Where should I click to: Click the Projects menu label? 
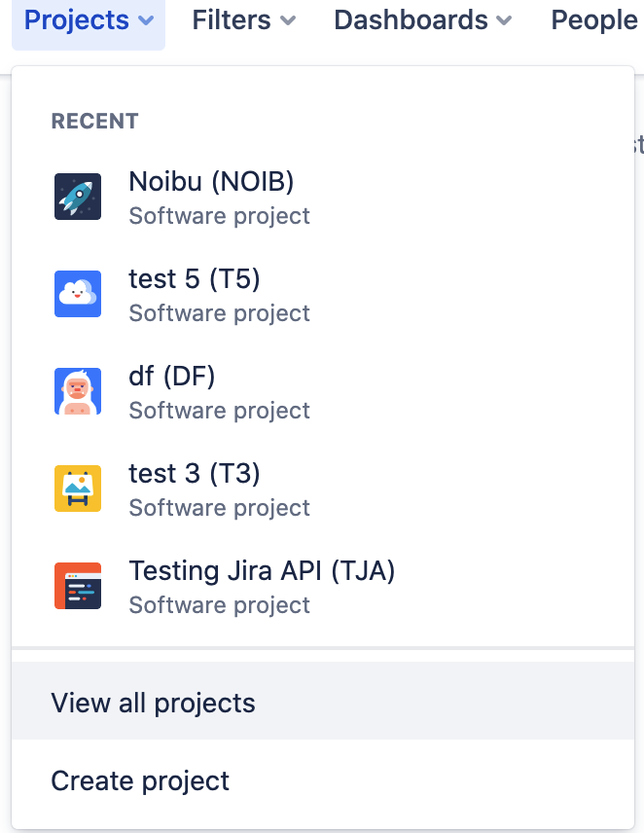77,20
